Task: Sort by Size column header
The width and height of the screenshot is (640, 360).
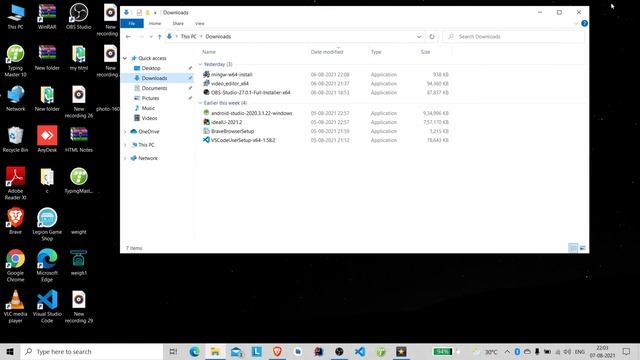Action: tap(425, 52)
